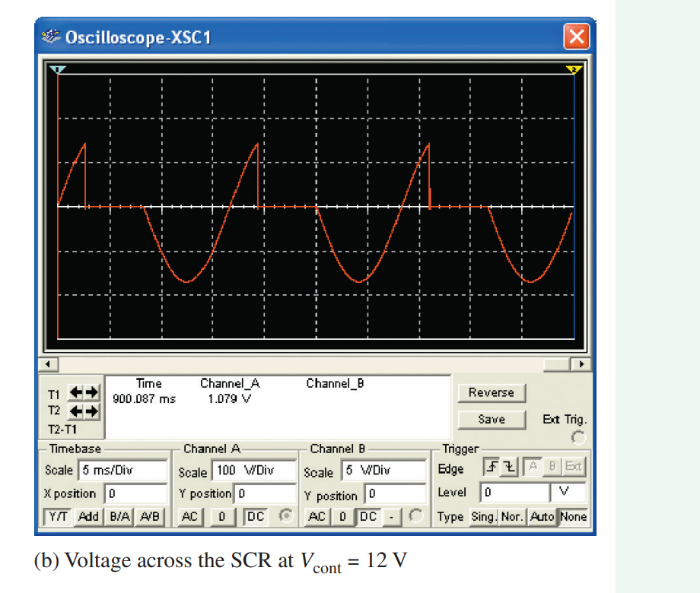Switch trigger Type to Auto
Image resolution: width=700 pixels, height=593 pixels.
click(542, 517)
